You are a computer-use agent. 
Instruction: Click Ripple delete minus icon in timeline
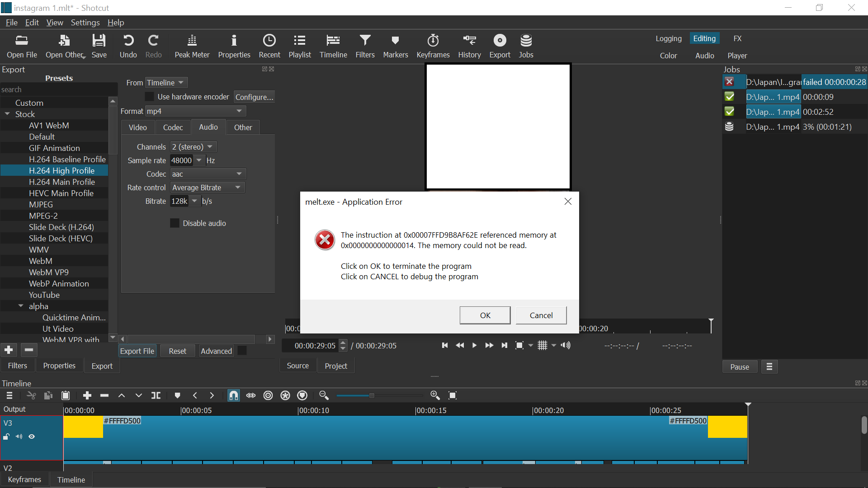pos(104,396)
